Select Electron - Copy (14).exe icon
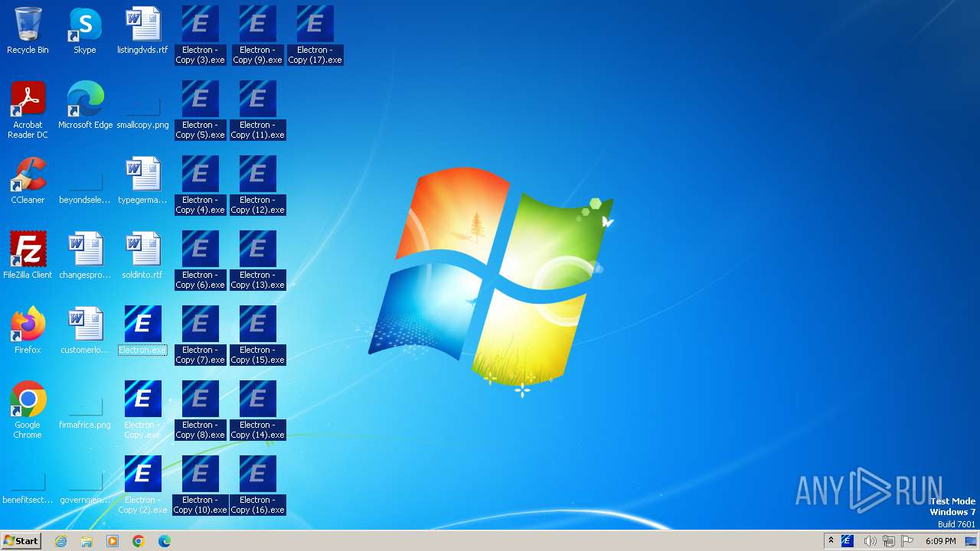980x551 pixels. pos(257,410)
